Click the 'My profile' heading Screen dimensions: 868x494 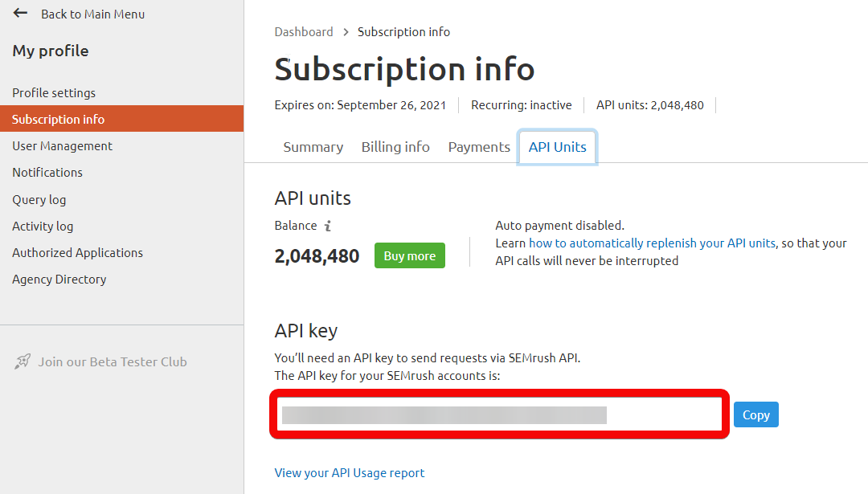click(x=51, y=51)
